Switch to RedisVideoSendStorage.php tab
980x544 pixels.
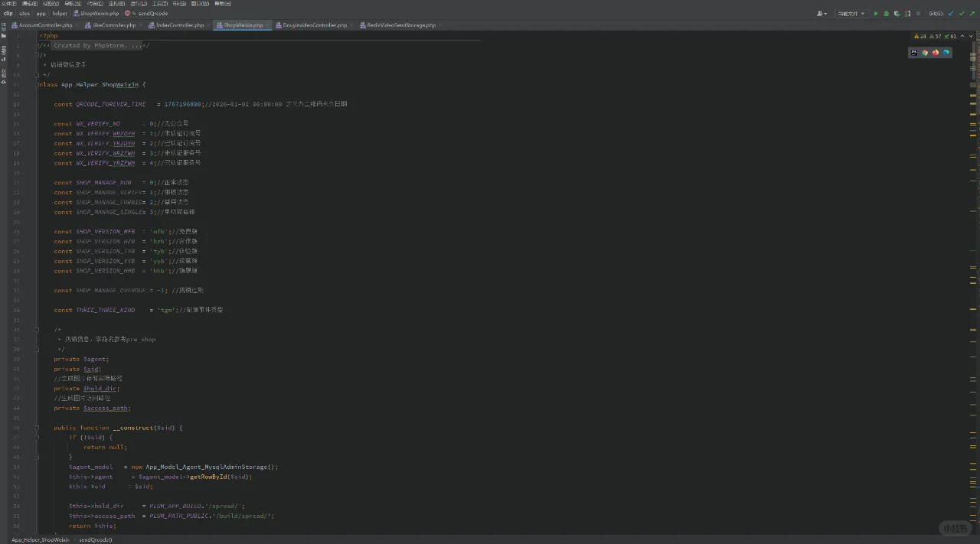401,25
